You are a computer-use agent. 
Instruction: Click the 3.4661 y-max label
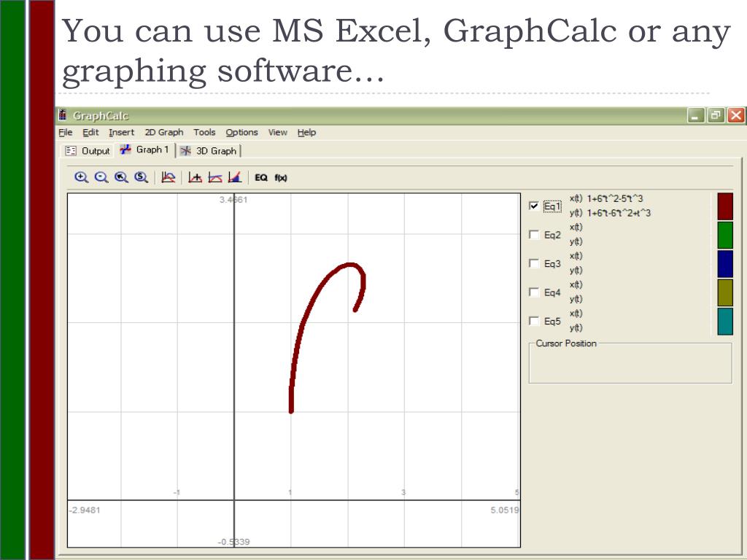(233, 200)
